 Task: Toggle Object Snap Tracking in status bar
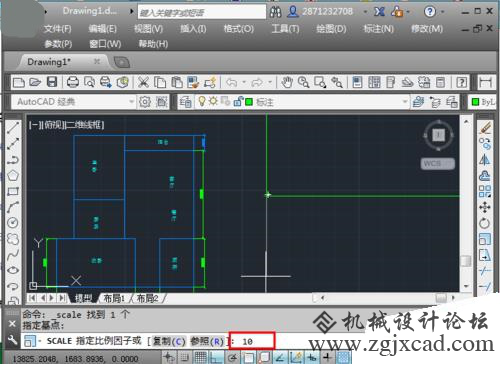click(280, 358)
